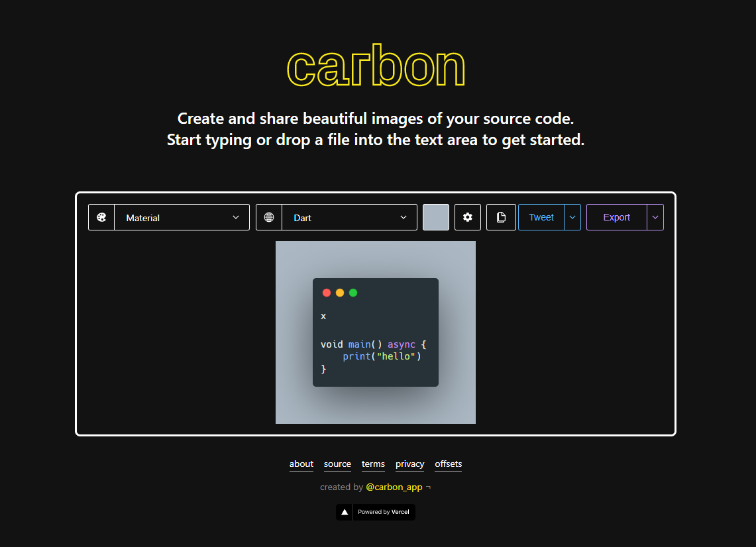Click the Tweet button
The width and height of the screenshot is (756, 547).
(x=541, y=217)
